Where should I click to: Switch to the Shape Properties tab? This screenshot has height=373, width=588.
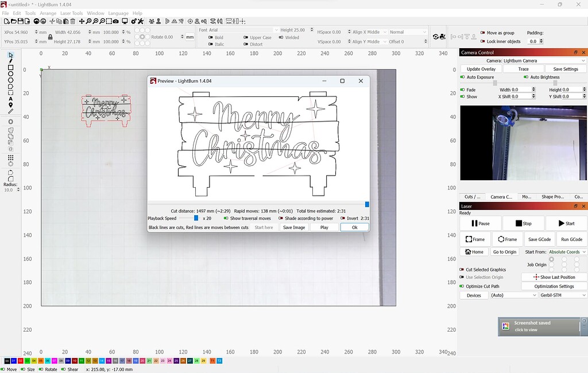[x=552, y=196]
